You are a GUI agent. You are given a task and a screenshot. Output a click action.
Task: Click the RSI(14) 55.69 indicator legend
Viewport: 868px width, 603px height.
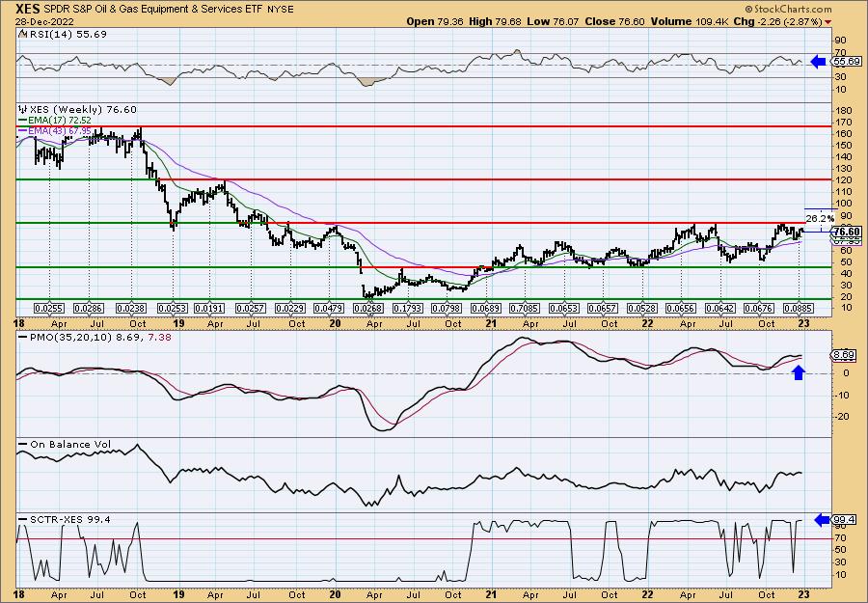pyautogui.click(x=63, y=35)
